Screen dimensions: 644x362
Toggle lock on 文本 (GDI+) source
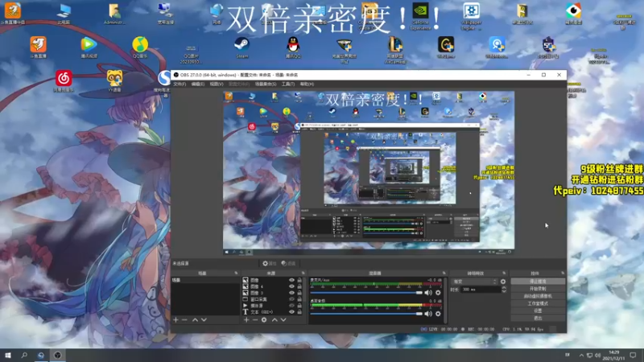(299, 312)
